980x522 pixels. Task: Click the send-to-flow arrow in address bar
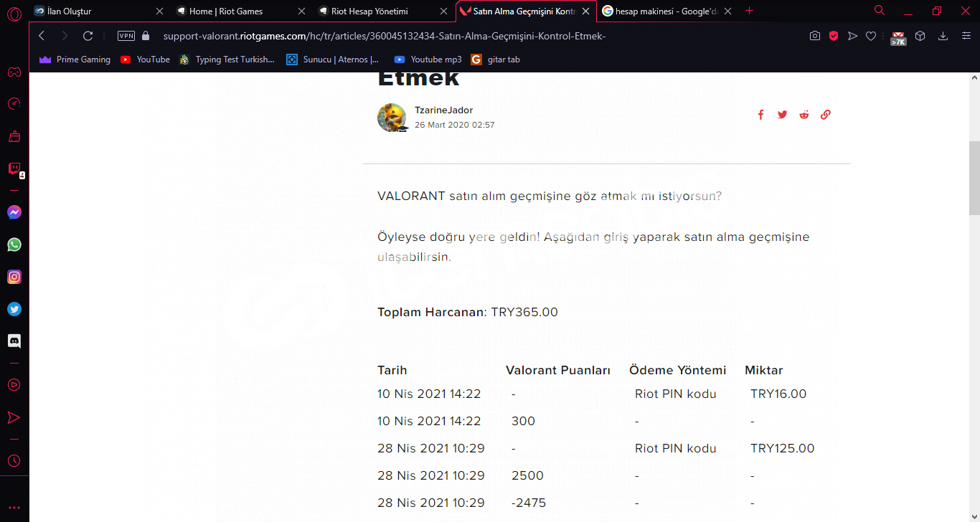(x=852, y=36)
